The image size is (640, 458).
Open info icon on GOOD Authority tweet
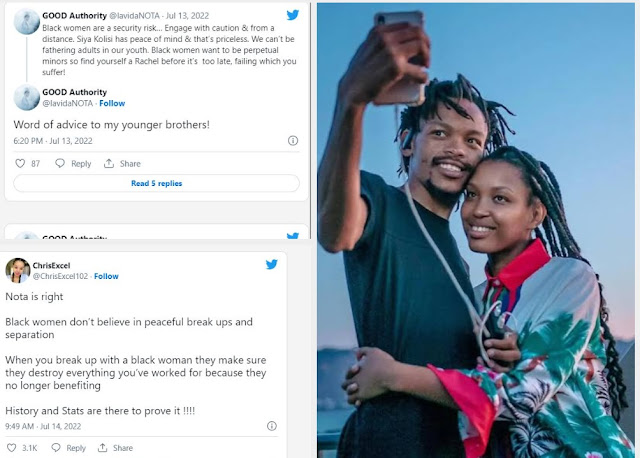pyautogui.click(x=293, y=141)
